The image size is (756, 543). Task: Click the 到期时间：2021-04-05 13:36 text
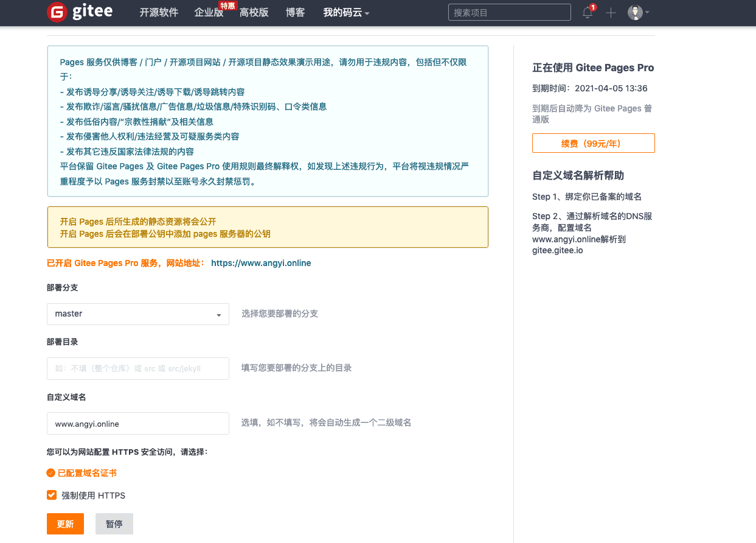click(x=590, y=88)
